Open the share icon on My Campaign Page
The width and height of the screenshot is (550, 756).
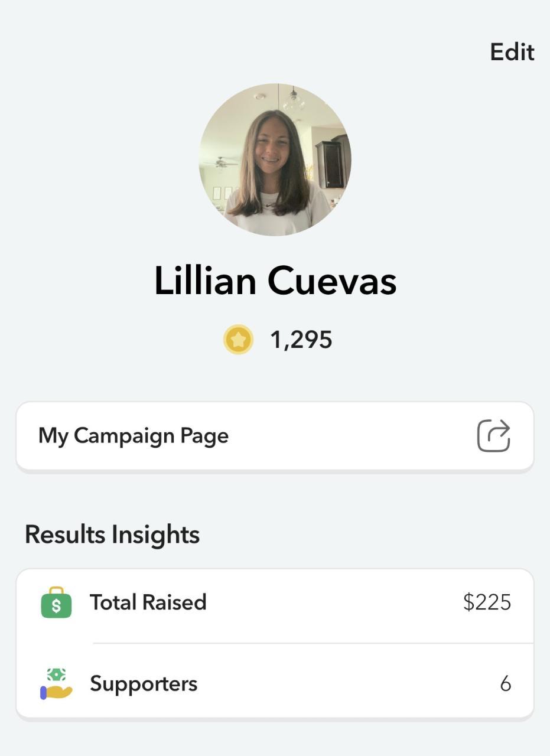493,436
